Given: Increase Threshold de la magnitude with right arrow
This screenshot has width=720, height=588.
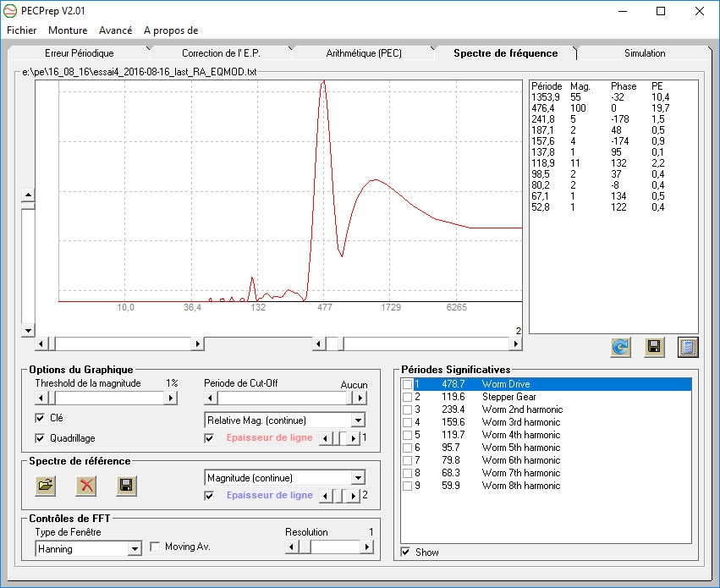Looking at the screenshot, I should [x=171, y=398].
